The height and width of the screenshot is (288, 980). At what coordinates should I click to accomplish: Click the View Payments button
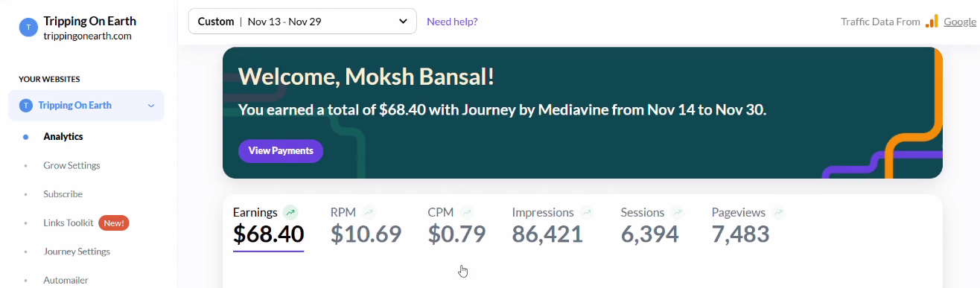tap(281, 151)
